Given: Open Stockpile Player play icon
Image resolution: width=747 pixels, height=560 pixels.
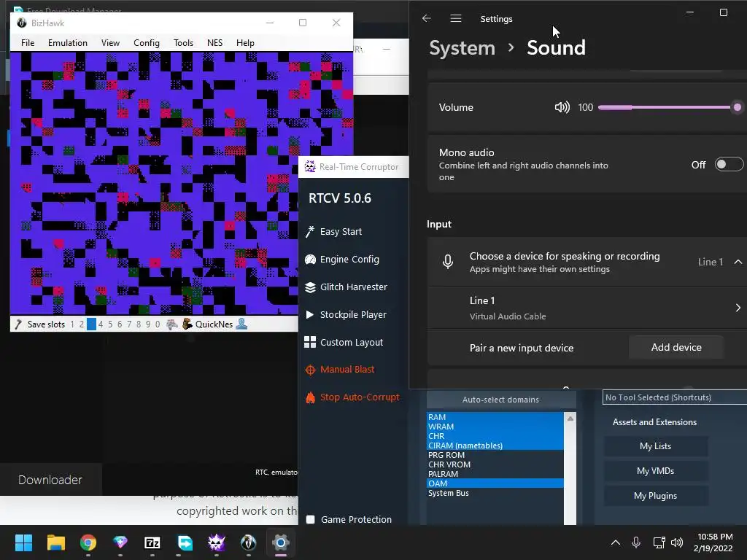Looking at the screenshot, I should [309, 315].
